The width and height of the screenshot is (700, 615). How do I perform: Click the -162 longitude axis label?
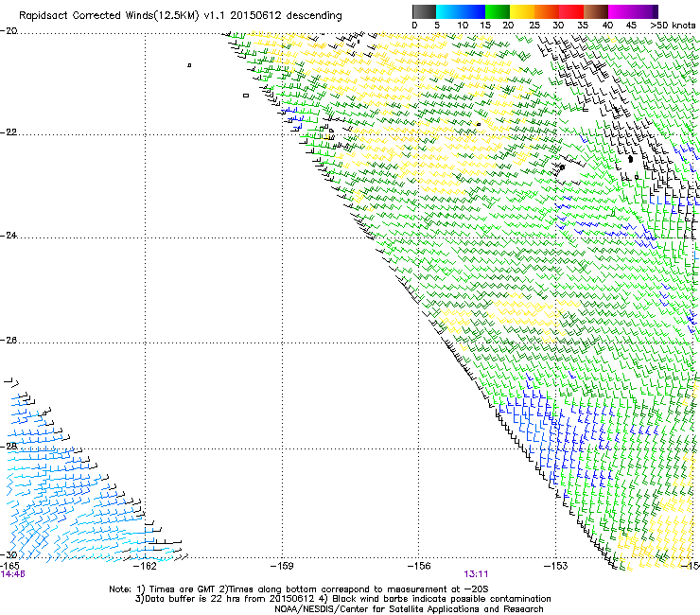(145, 566)
